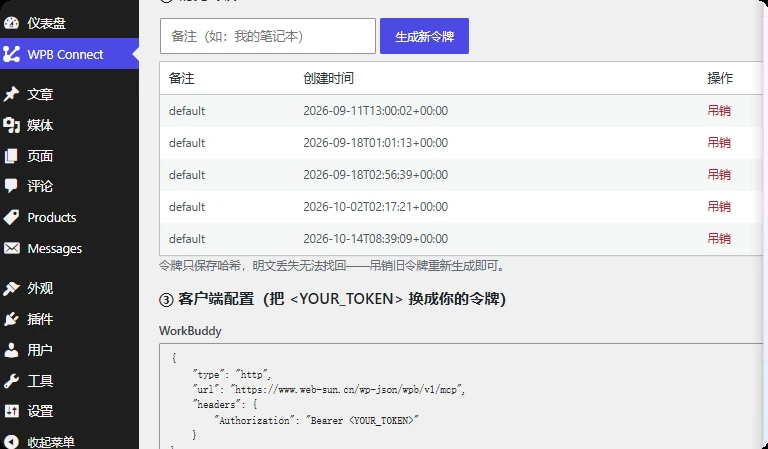
Task: Revoke the token created 2026-10-14T08:39:09
Action: point(719,238)
